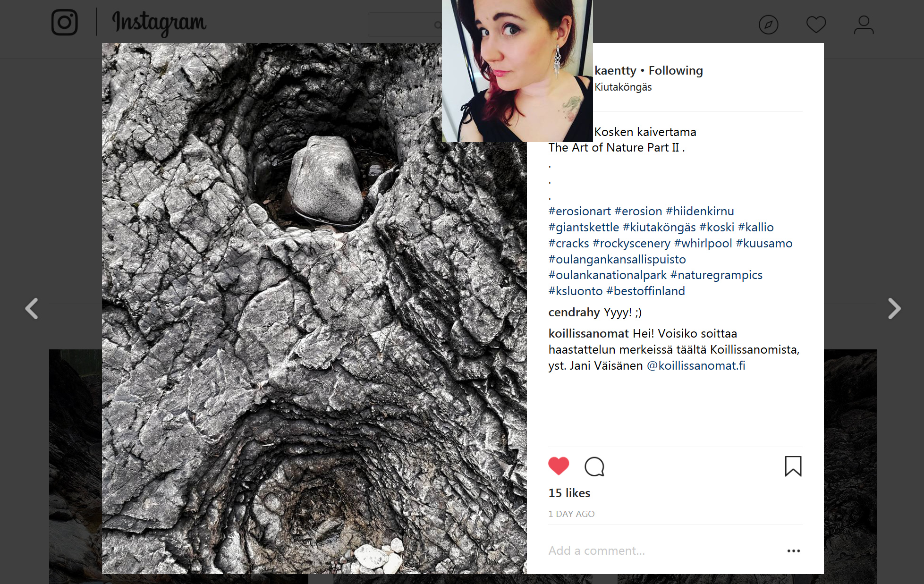Click the search box in header

click(405, 25)
